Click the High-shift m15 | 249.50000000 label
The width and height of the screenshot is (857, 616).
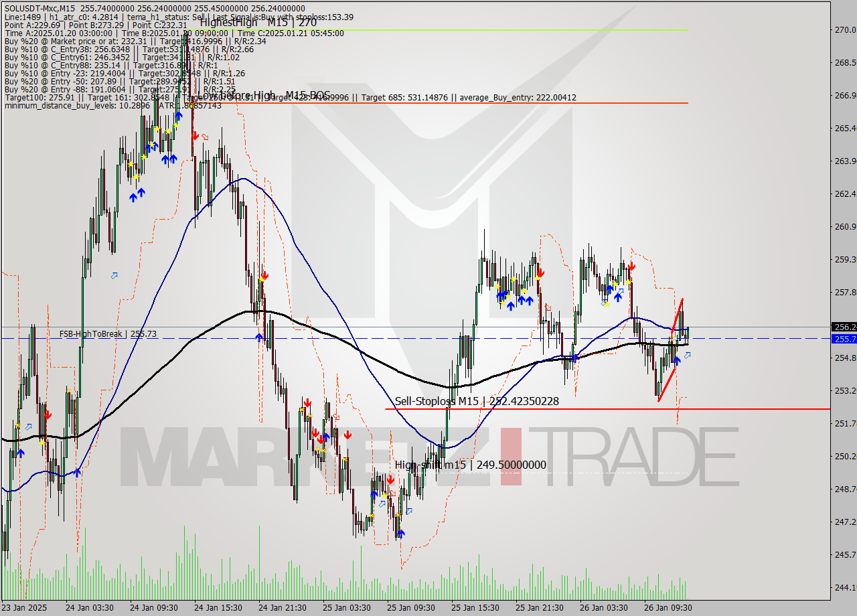pyautogui.click(x=470, y=465)
